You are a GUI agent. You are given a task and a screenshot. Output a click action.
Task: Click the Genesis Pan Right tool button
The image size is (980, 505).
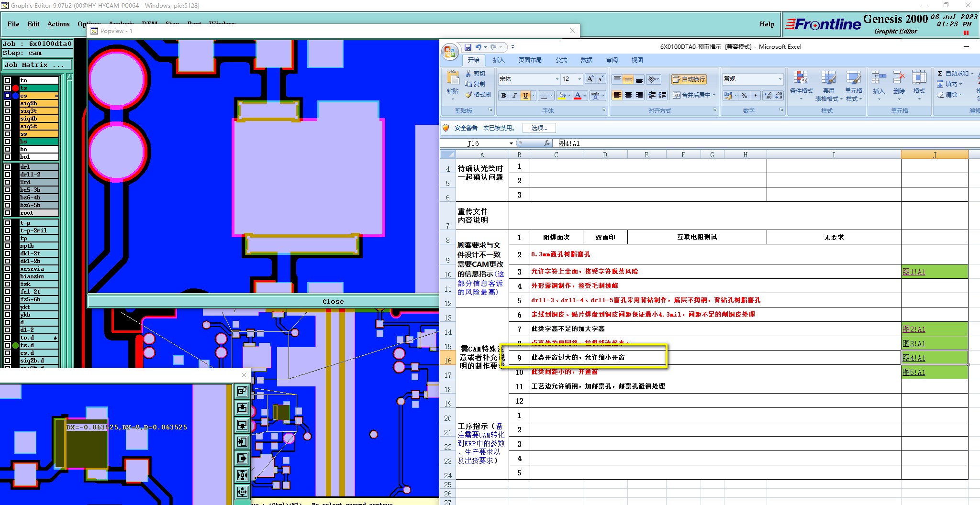[x=243, y=458]
